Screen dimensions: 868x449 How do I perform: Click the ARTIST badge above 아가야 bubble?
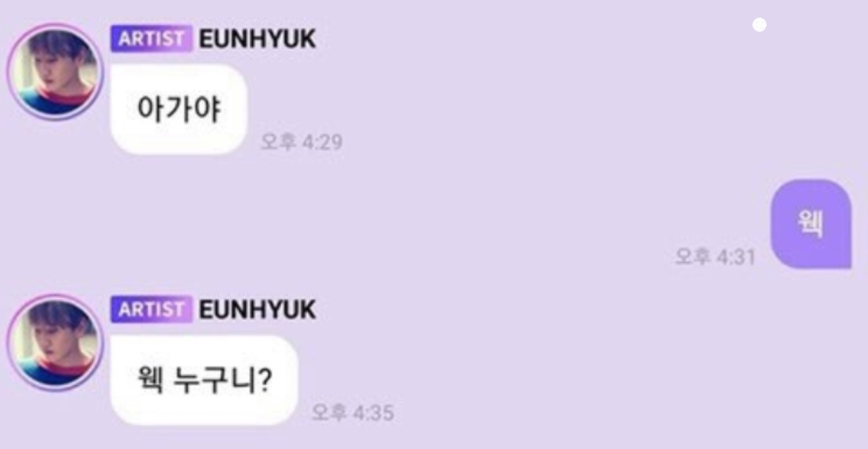(152, 39)
